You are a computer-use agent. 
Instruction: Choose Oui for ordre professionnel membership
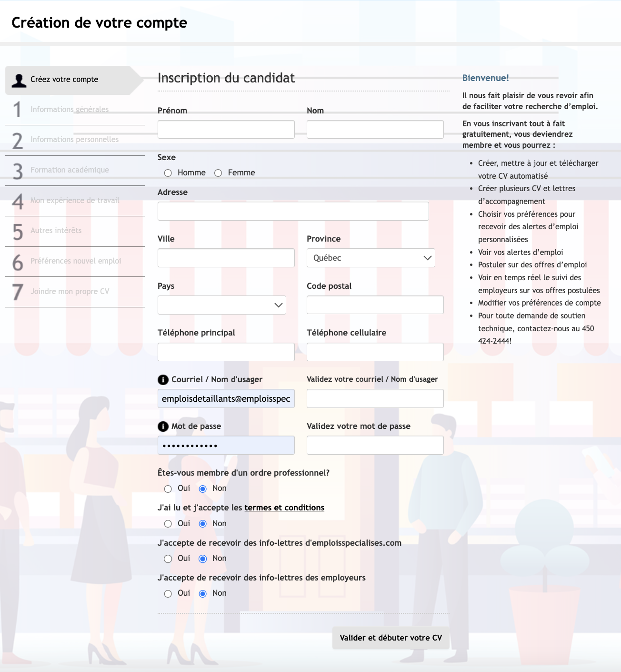168,489
